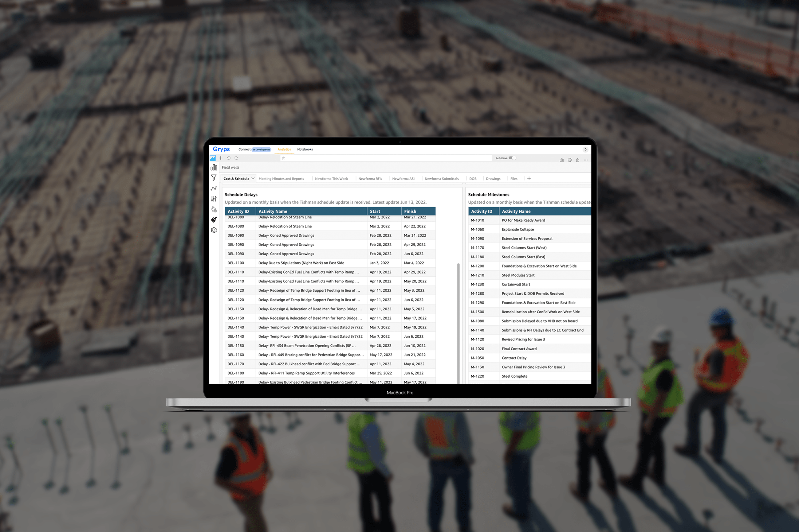Viewport: 799px width, 532px height.
Task: Click the analysis name field with star
Action: tap(385, 158)
